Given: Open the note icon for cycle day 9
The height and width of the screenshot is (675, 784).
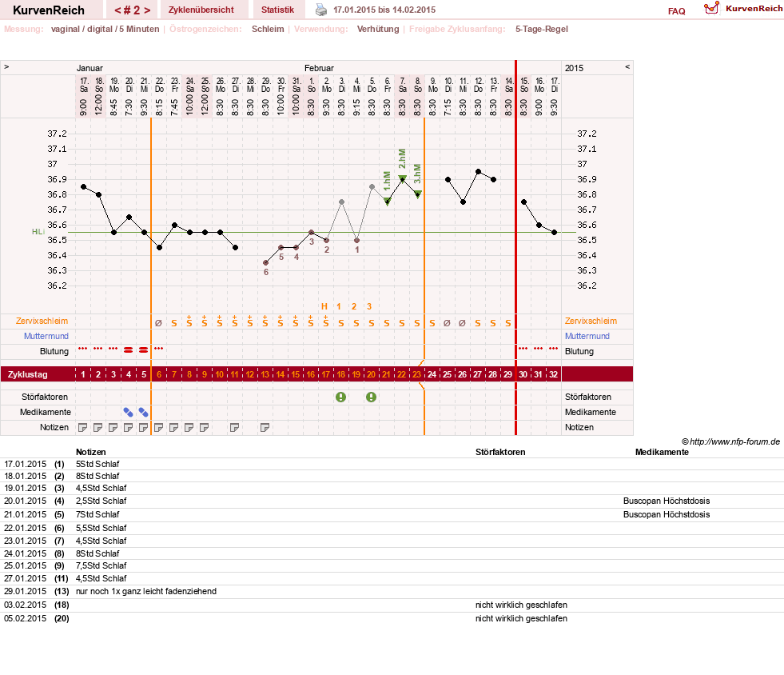Looking at the screenshot, I should click(204, 427).
